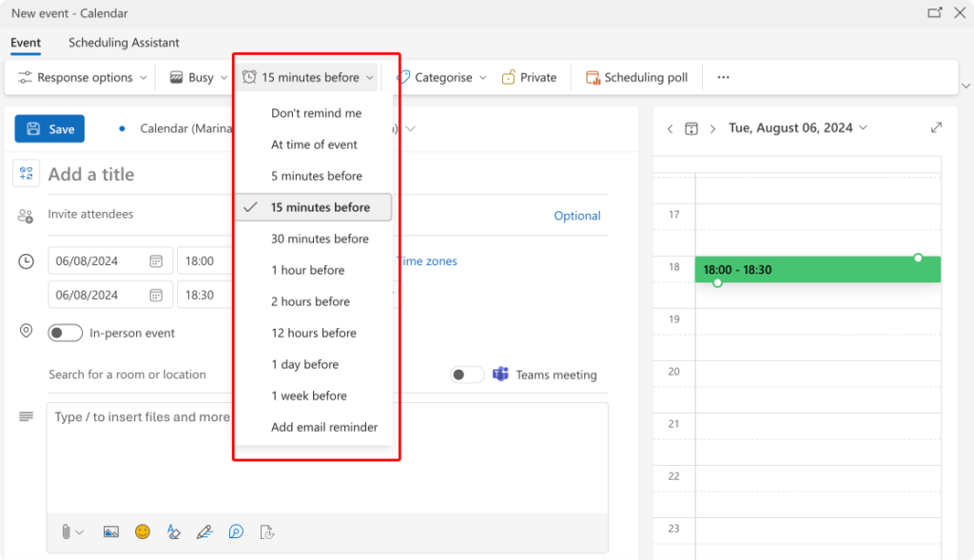The height and width of the screenshot is (560, 974).
Task: Open the Busy status dropdown
Action: pos(199,78)
